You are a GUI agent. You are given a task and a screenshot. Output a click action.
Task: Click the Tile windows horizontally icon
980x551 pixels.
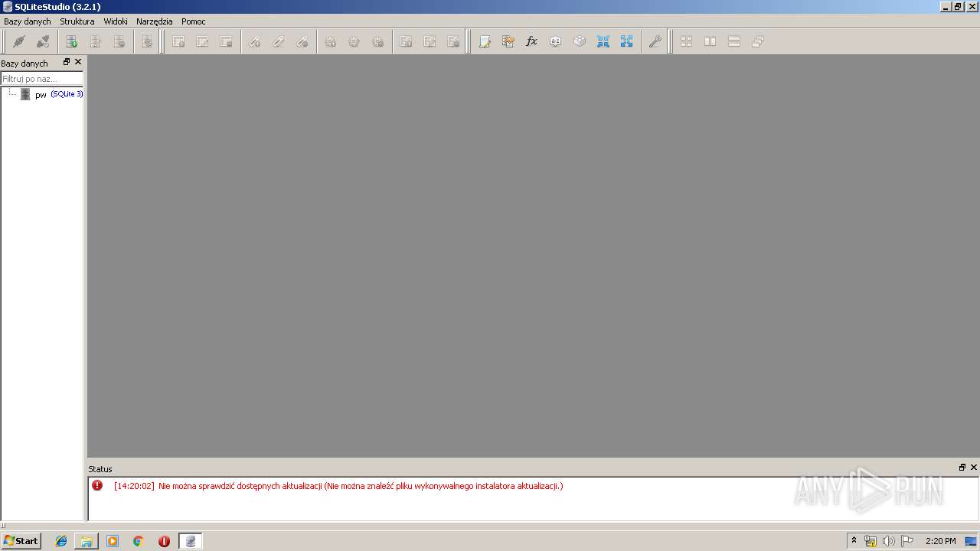[710, 41]
